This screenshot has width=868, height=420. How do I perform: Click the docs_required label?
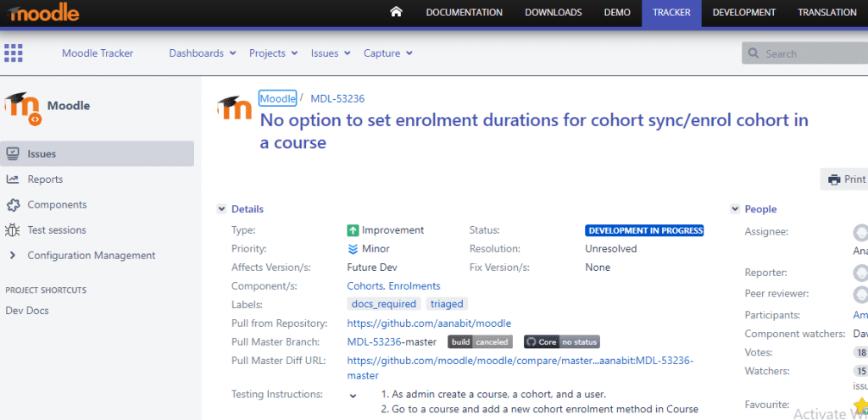[384, 304]
